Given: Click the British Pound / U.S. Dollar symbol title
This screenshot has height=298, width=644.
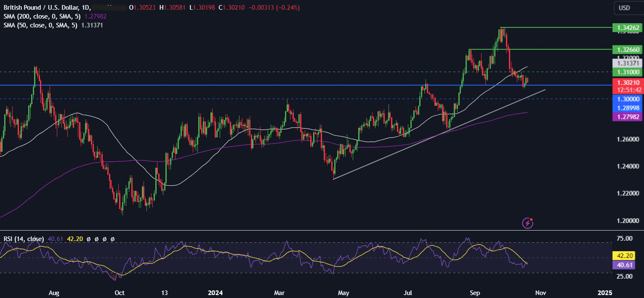Looking at the screenshot, I should [40, 8].
